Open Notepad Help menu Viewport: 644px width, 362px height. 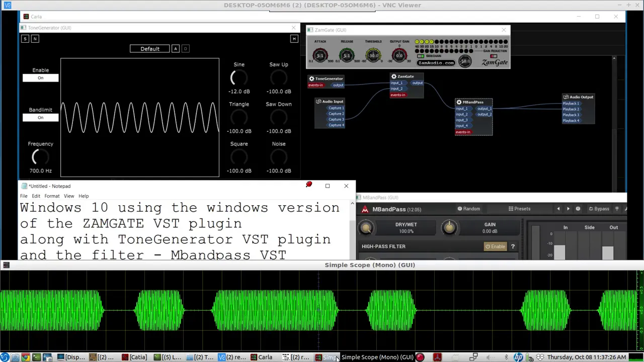click(84, 196)
